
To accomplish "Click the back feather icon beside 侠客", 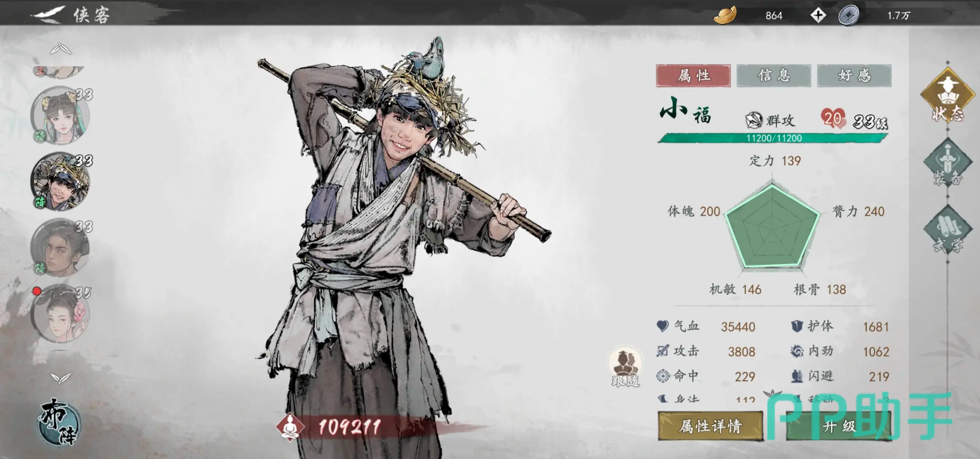I will [x=48, y=14].
